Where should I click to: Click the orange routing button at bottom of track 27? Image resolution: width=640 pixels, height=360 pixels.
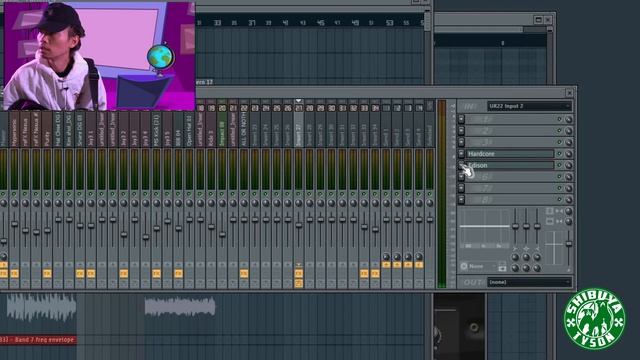coord(299,283)
